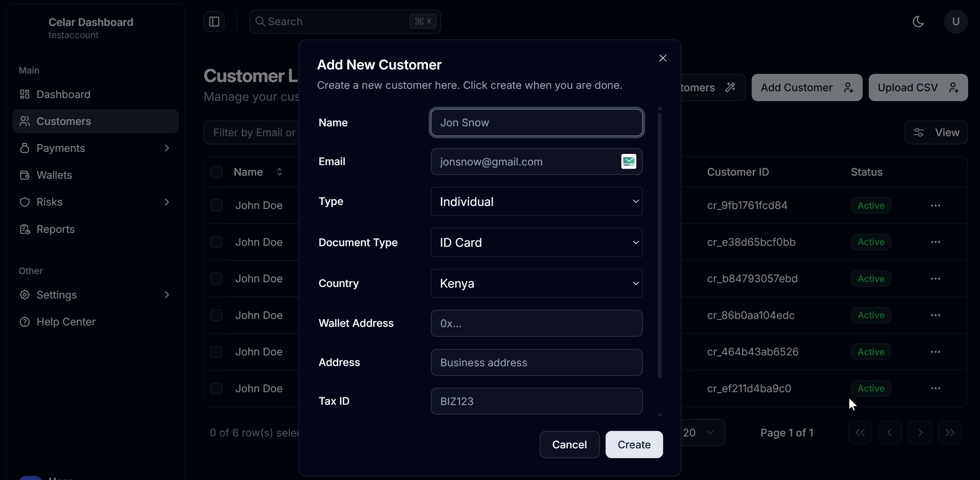Go to last page of table
The width and height of the screenshot is (980, 480).
coord(950,433)
